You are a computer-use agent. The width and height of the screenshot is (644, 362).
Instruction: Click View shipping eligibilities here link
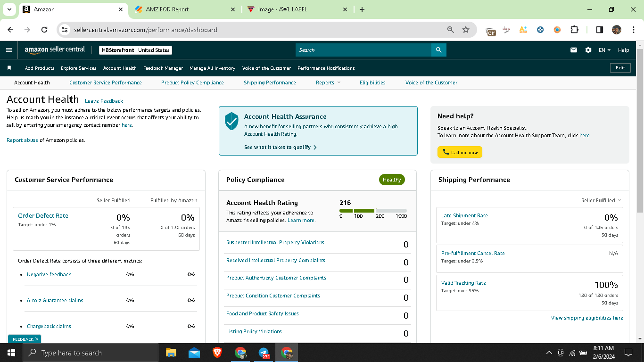[587, 318]
